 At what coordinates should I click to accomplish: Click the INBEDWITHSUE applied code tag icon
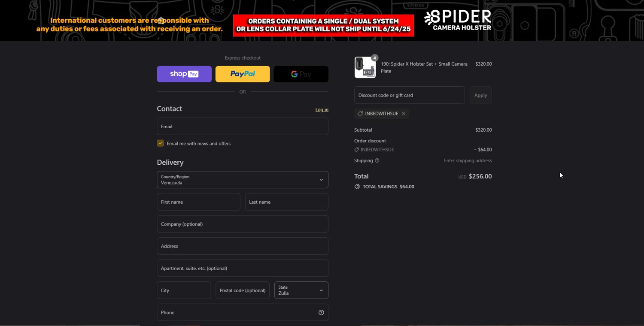[360, 114]
